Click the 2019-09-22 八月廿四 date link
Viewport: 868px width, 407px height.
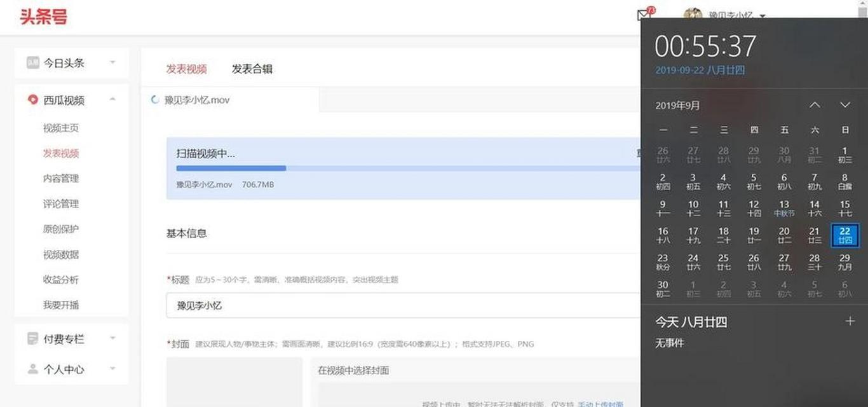click(x=700, y=70)
